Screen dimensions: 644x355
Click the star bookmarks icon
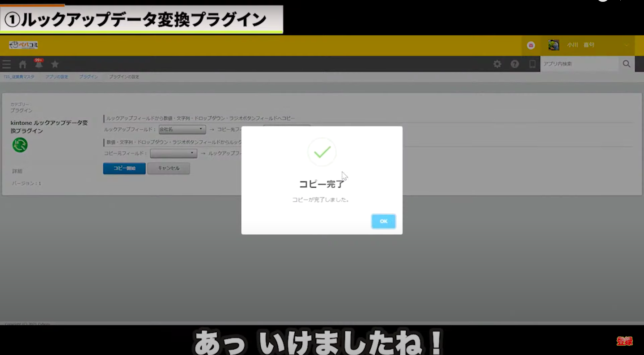[x=55, y=64]
